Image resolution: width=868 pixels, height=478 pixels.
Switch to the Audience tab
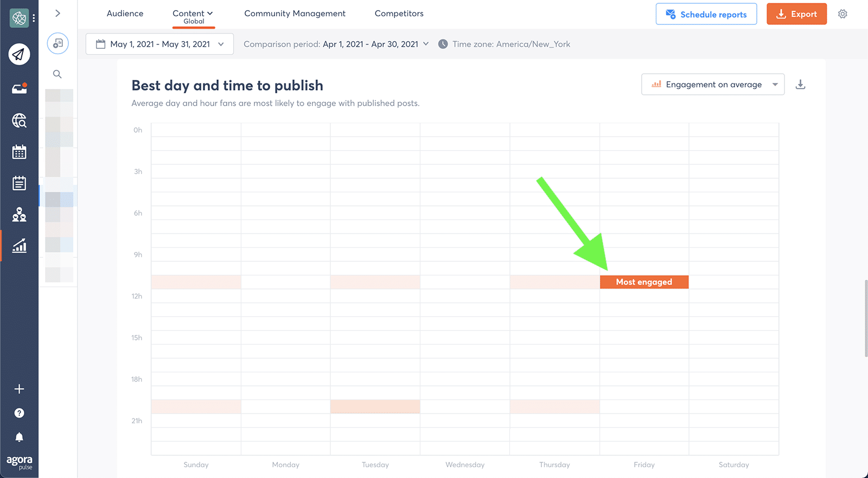tap(125, 14)
